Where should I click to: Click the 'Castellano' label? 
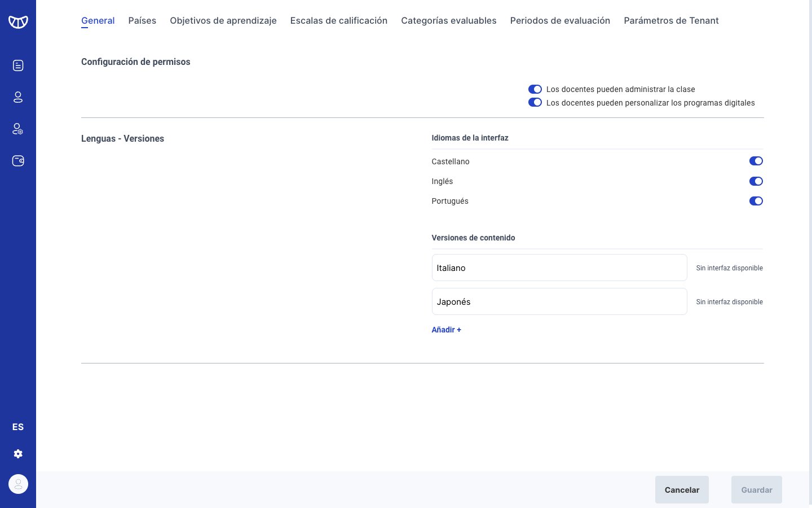pos(451,161)
